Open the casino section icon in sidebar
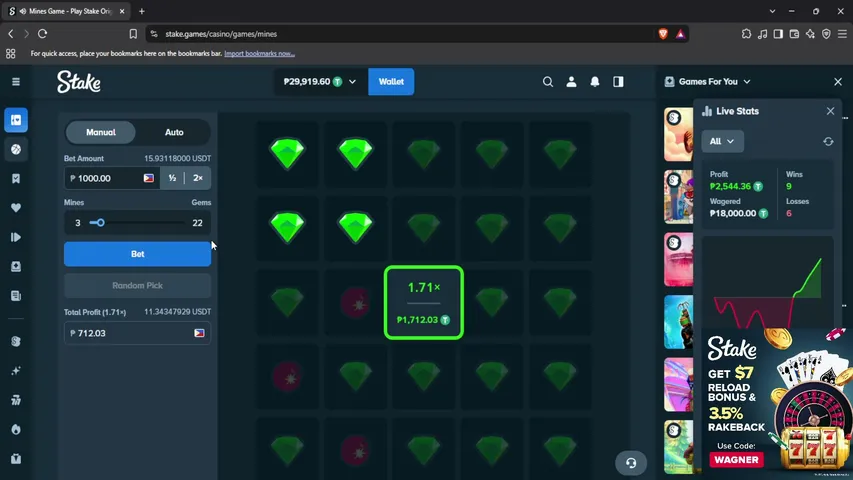This screenshot has width=853, height=480. coord(16,120)
